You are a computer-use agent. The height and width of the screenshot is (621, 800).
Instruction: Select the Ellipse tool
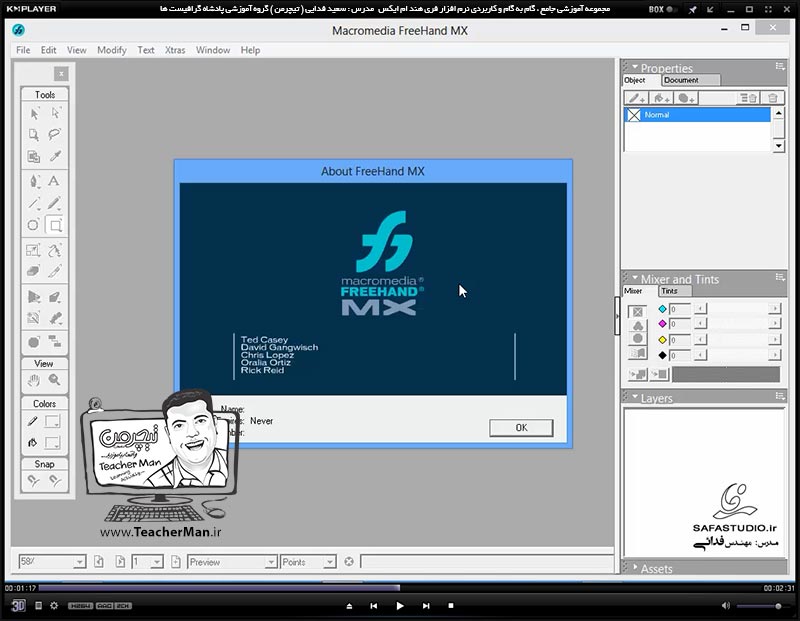click(34, 225)
